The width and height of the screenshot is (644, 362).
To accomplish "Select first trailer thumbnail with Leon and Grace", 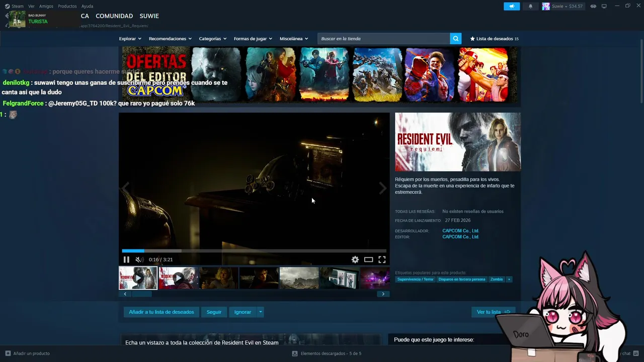I will pos(138,278).
